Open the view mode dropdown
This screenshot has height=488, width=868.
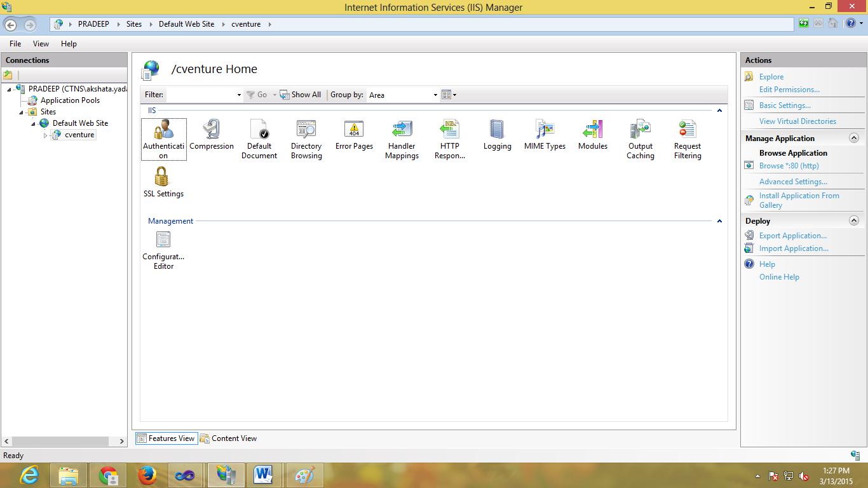point(449,95)
